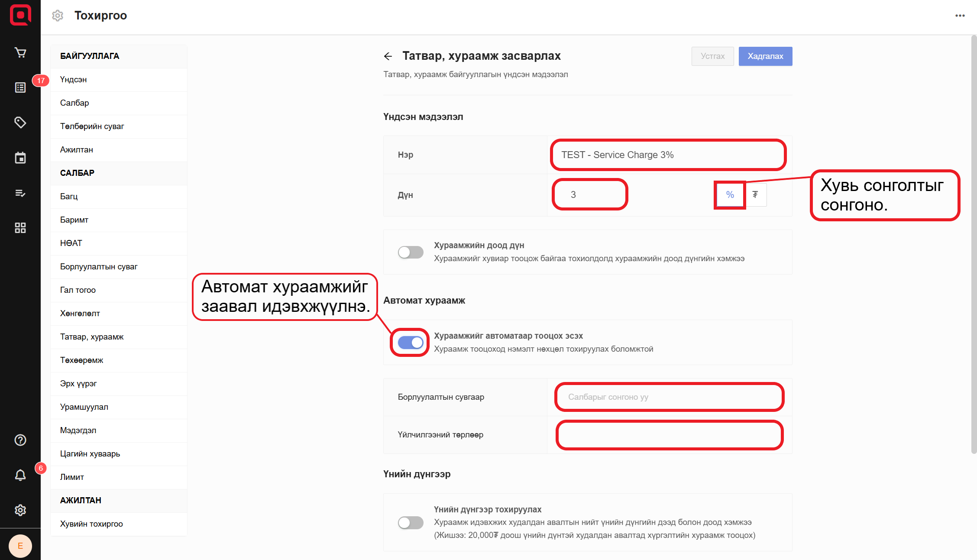
Task: Click the Устгах delete button
Action: (x=712, y=56)
